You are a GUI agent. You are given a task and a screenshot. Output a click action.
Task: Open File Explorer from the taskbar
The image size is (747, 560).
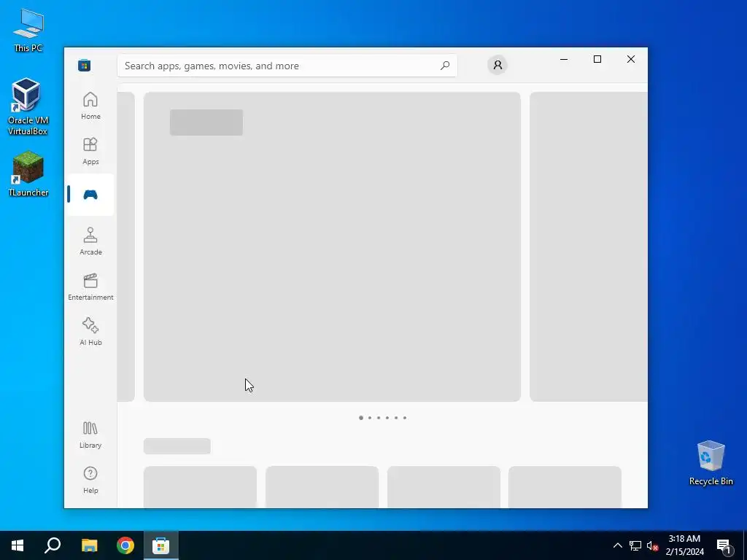coord(89,545)
